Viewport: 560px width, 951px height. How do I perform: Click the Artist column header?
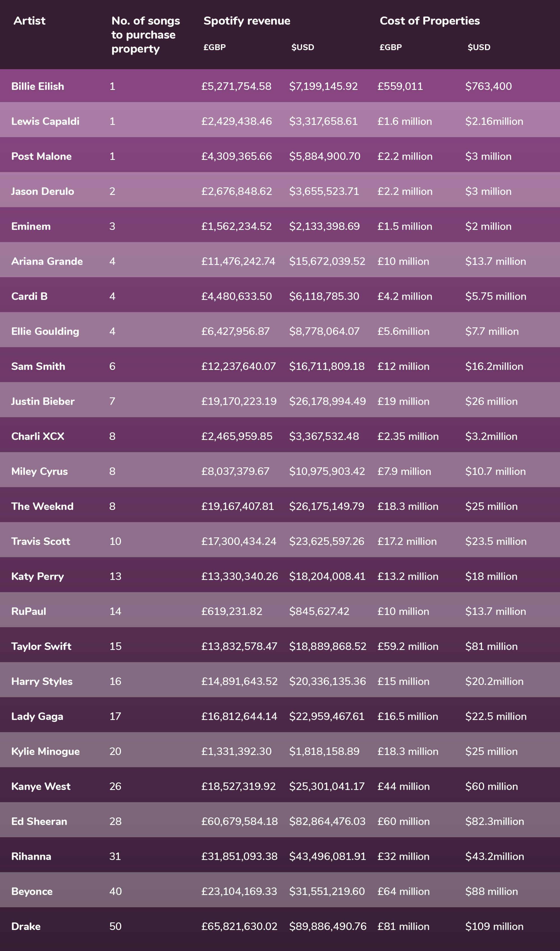(29, 21)
